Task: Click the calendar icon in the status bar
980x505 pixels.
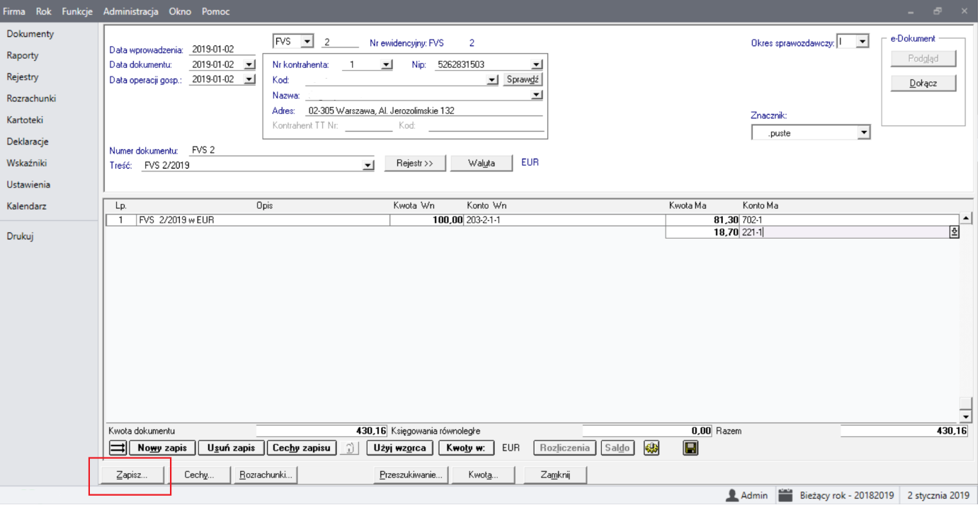Action: [x=785, y=496]
